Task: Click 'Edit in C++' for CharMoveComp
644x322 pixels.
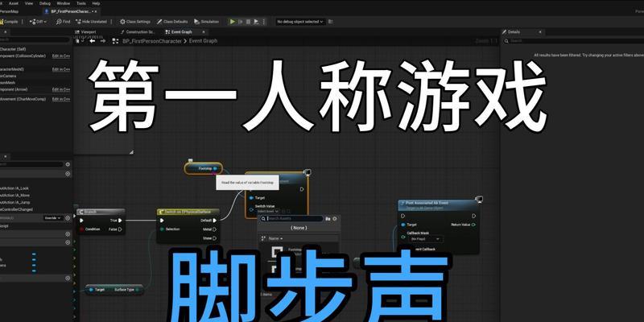Action: coord(61,99)
